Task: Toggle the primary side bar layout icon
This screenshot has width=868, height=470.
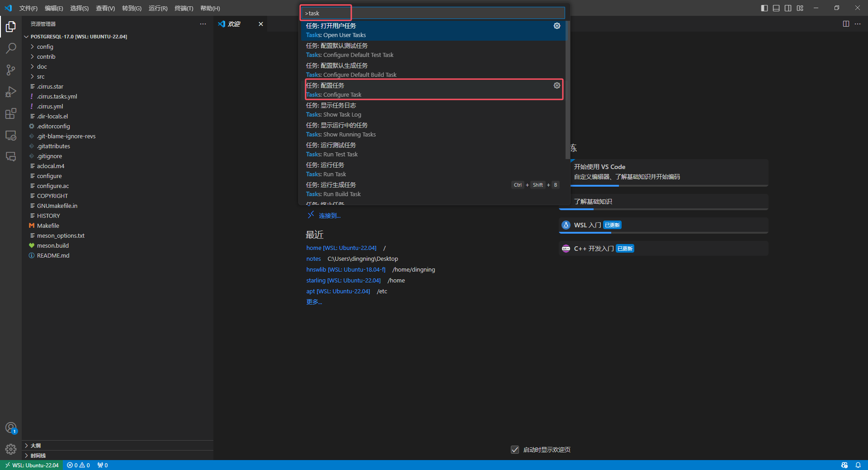Action: (x=764, y=8)
